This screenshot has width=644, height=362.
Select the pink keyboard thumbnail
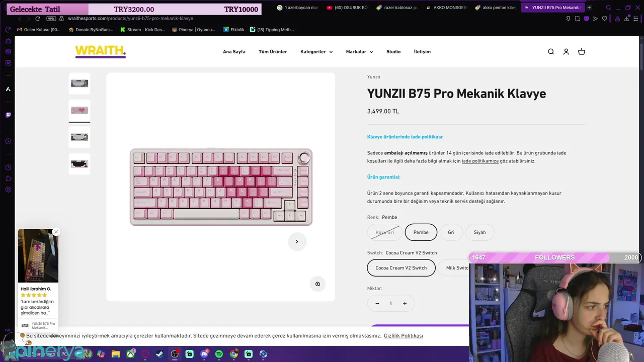[x=79, y=111]
